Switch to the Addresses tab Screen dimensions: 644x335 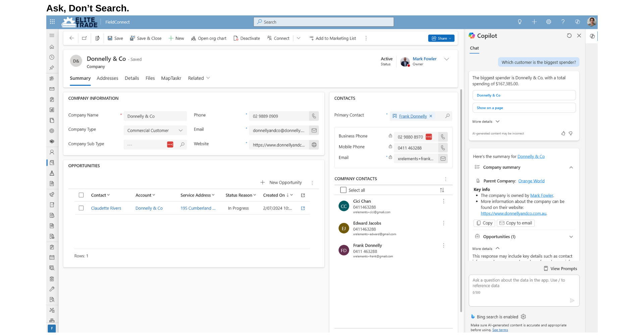click(107, 78)
